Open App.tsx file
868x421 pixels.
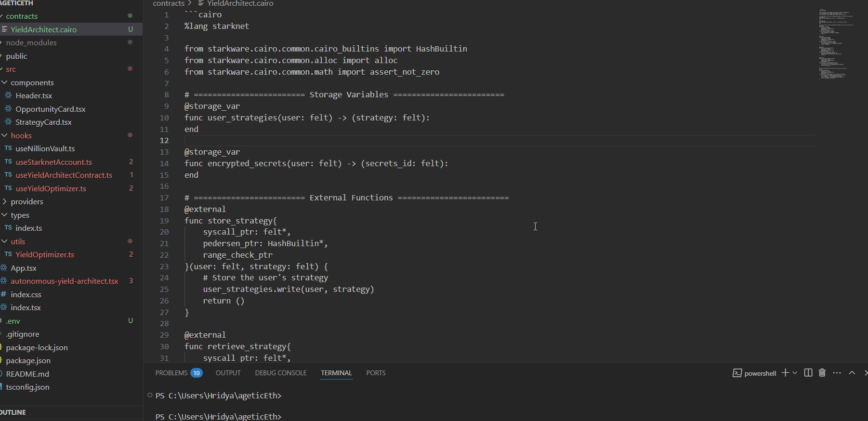coord(24,268)
